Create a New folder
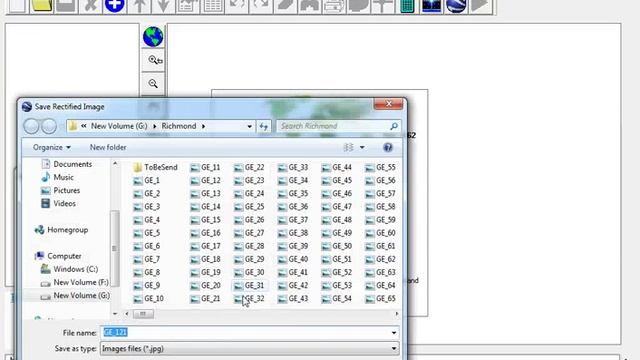This screenshot has height=360, width=640. click(108, 147)
